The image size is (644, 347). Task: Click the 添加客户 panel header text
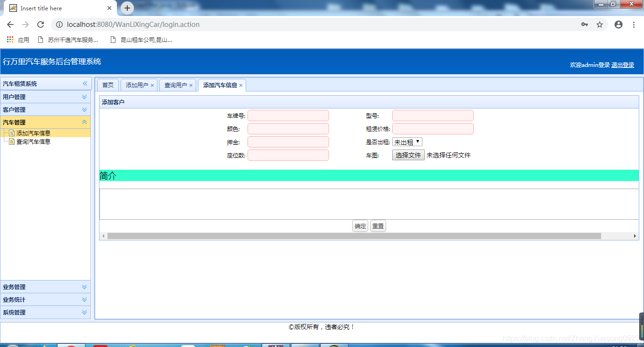pyautogui.click(x=113, y=102)
